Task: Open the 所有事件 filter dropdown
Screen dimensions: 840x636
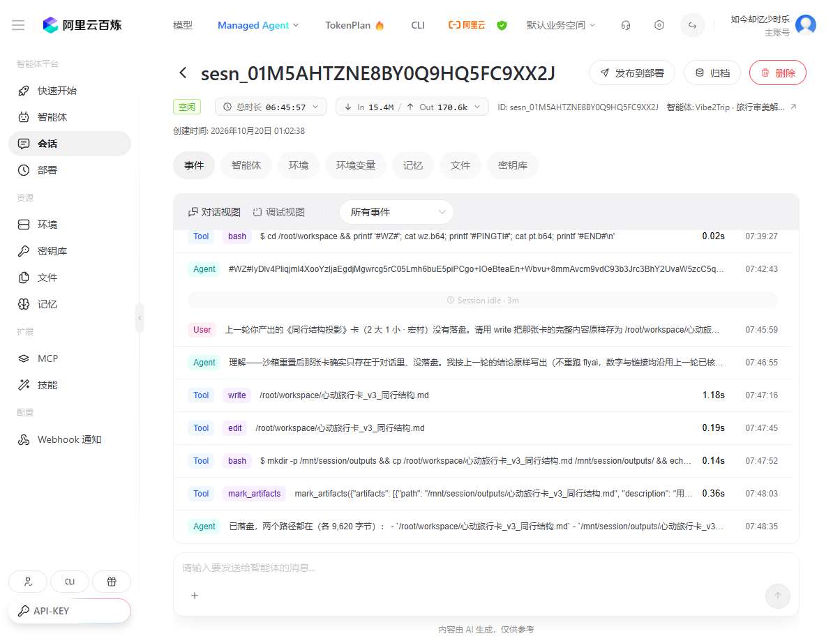Action: (396, 212)
